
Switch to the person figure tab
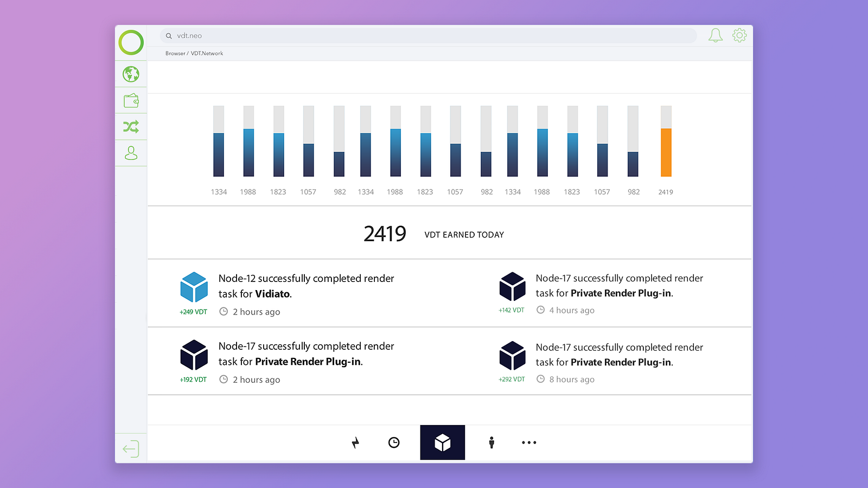pos(492,442)
